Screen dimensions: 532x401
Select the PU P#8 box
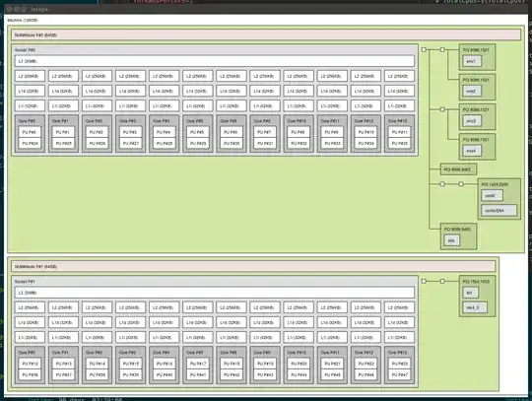pyautogui.click(x=299, y=132)
